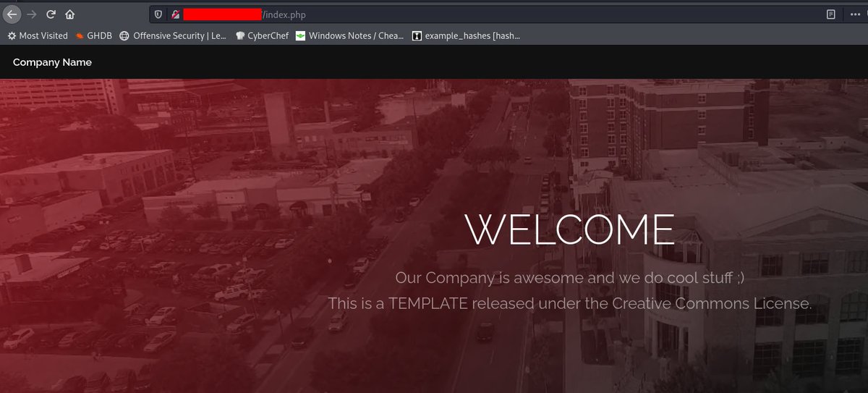Open the CyberChef bookmark
Screen dimensions: 868x393
coord(262,35)
